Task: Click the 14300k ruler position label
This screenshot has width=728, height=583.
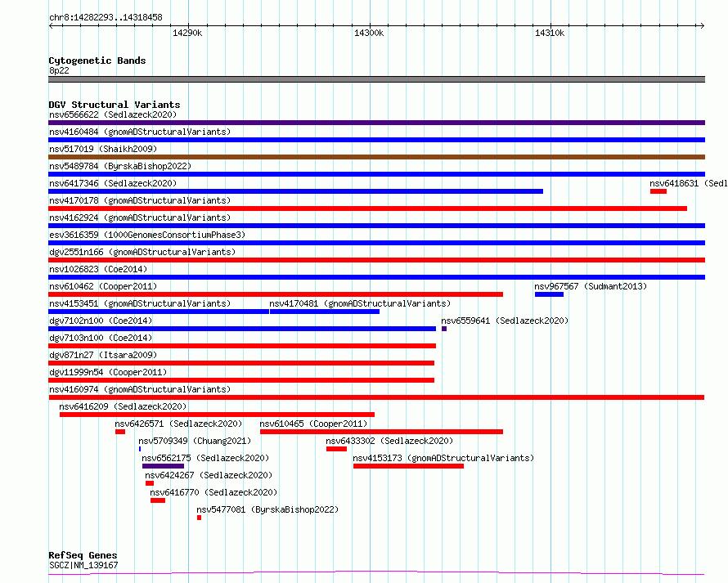Action: 369,33
